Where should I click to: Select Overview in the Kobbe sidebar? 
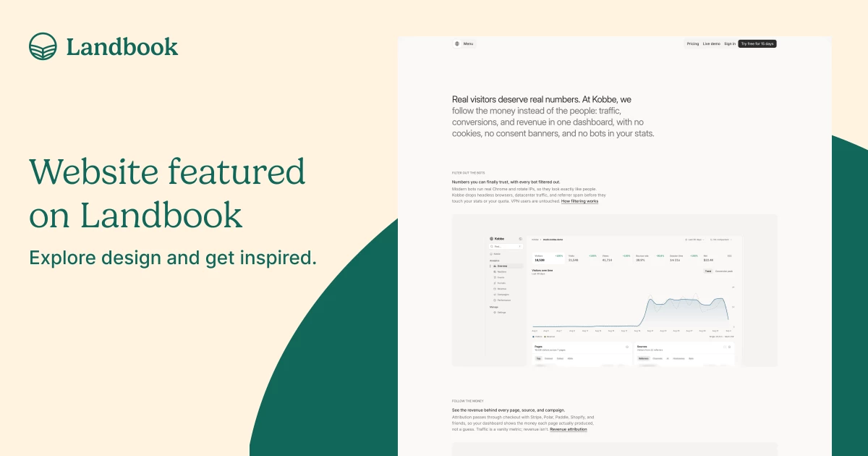pos(506,266)
